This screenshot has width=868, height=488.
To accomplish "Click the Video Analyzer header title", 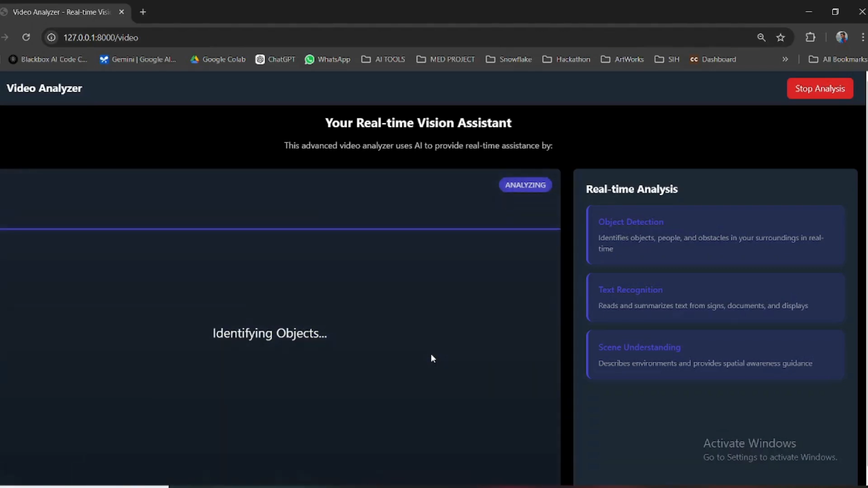I will [44, 89].
